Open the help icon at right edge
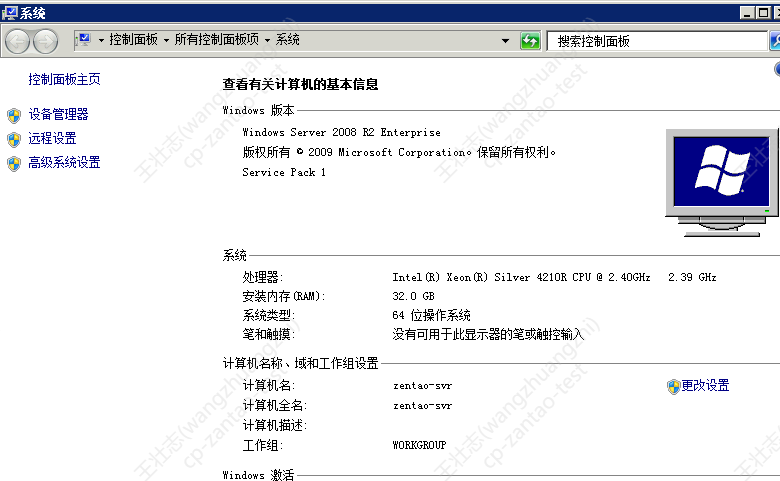This screenshot has width=780, height=481. [x=777, y=69]
